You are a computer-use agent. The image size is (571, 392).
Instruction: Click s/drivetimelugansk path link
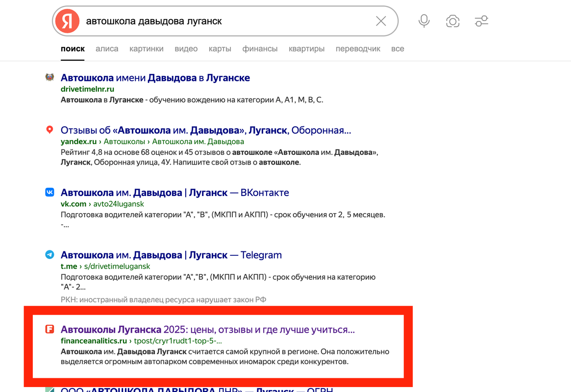click(x=117, y=267)
